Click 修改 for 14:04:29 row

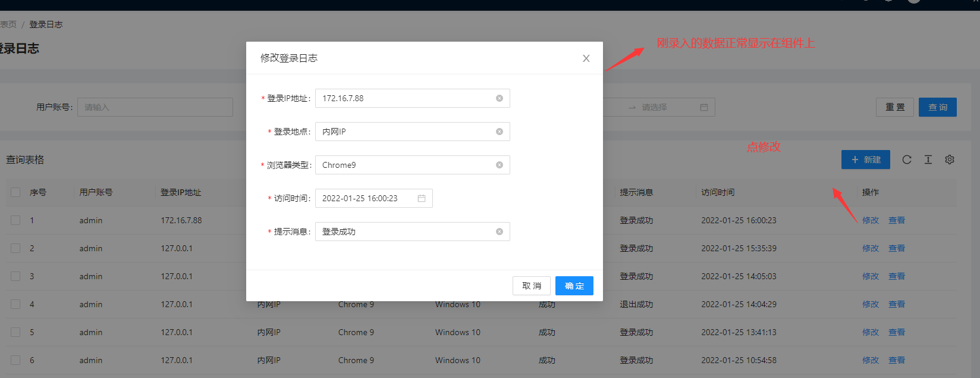point(871,304)
